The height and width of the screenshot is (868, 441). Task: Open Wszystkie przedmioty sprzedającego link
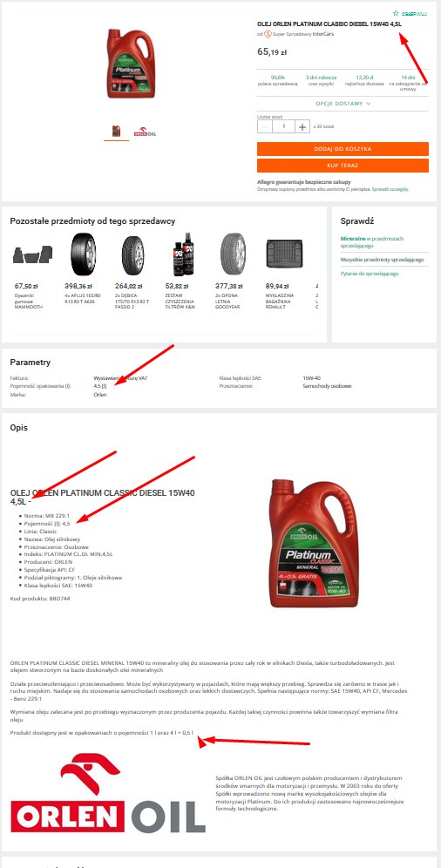point(383,260)
